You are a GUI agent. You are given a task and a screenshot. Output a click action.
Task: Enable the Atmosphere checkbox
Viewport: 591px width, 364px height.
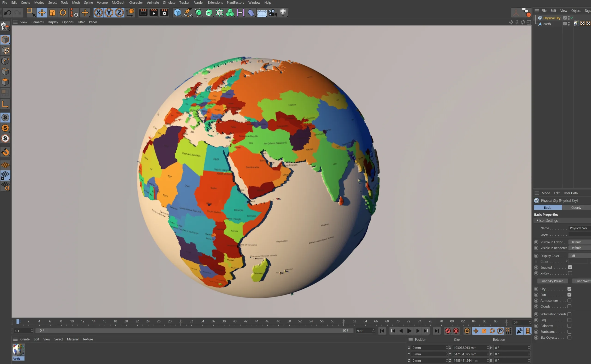tap(570, 300)
